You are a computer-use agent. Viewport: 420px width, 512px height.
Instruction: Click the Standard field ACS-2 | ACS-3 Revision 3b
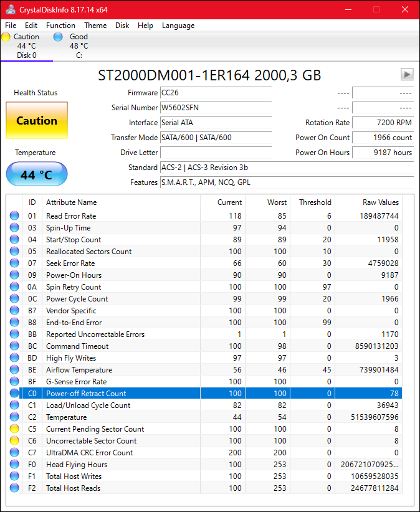coord(287,168)
